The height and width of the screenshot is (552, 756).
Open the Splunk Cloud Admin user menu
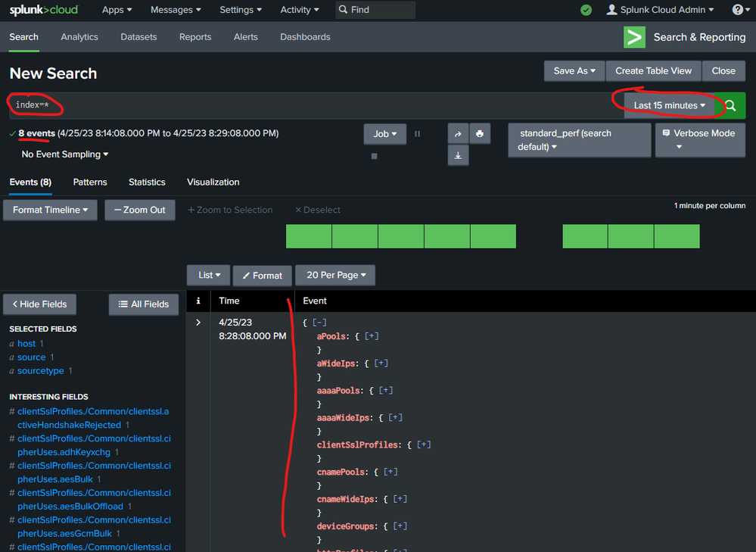point(660,10)
